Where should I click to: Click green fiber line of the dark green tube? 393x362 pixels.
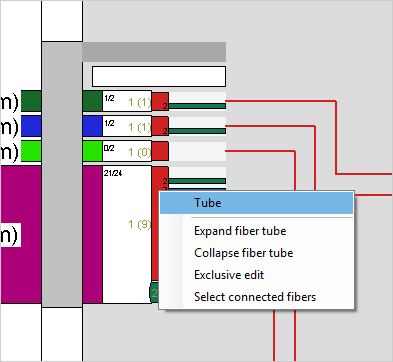pyautogui.click(x=197, y=106)
